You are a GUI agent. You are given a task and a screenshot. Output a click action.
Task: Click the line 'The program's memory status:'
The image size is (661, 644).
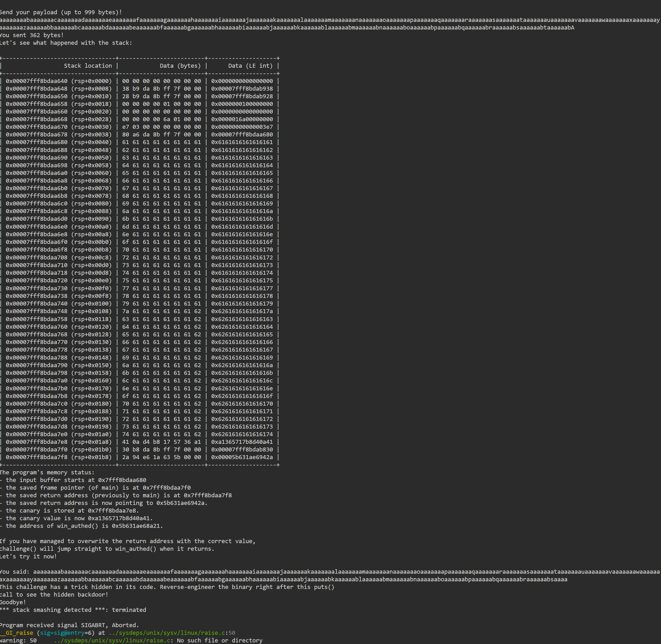coord(47,473)
